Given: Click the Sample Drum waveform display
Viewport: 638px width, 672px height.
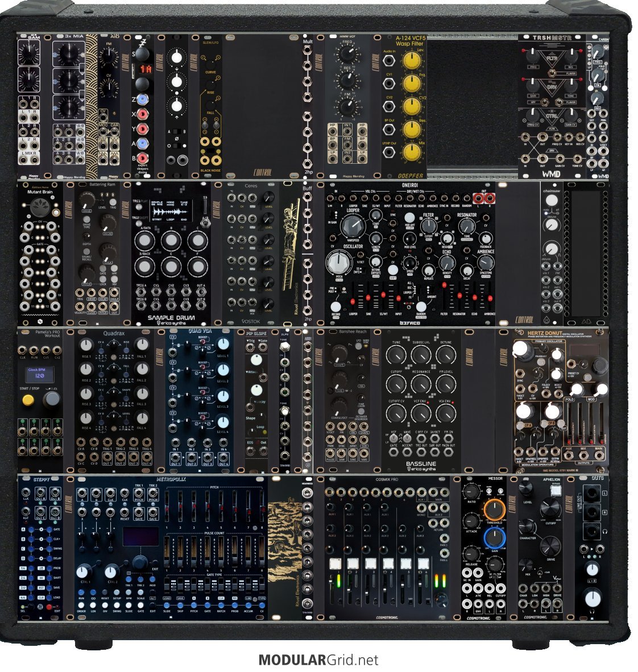Looking at the screenshot, I should pos(171,209).
